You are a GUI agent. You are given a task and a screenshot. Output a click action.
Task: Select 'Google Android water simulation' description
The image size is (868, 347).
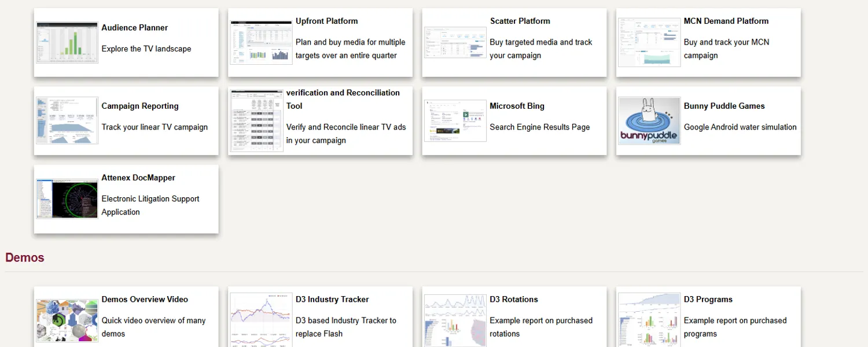(x=740, y=127)
